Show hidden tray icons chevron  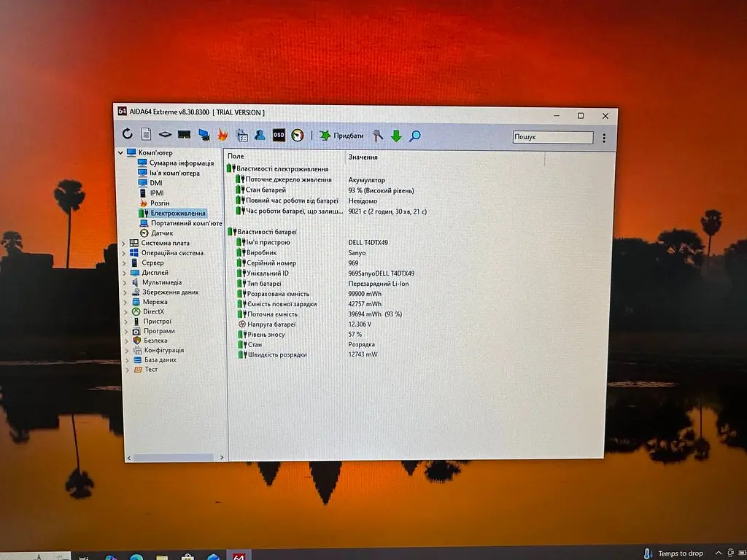click(x=719, y=553)
